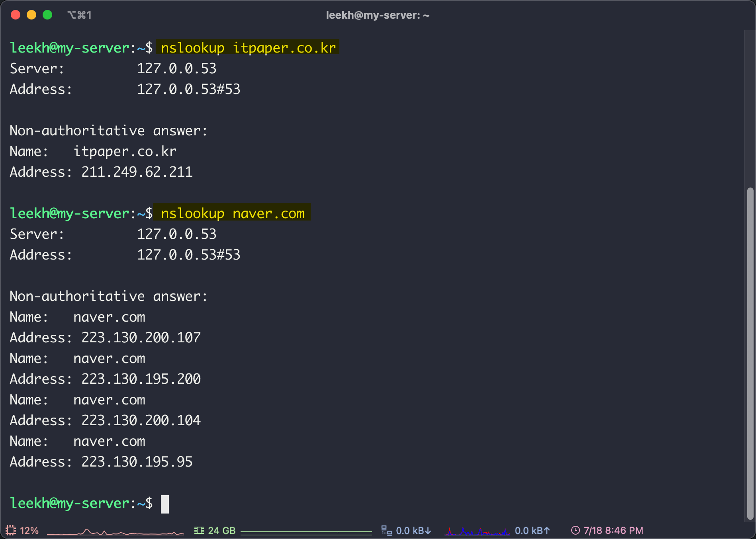Viewport: 756px width, 539px height.
Task: Click the 7/18 8:46 PM timestamp
Action: click(613, 531)
